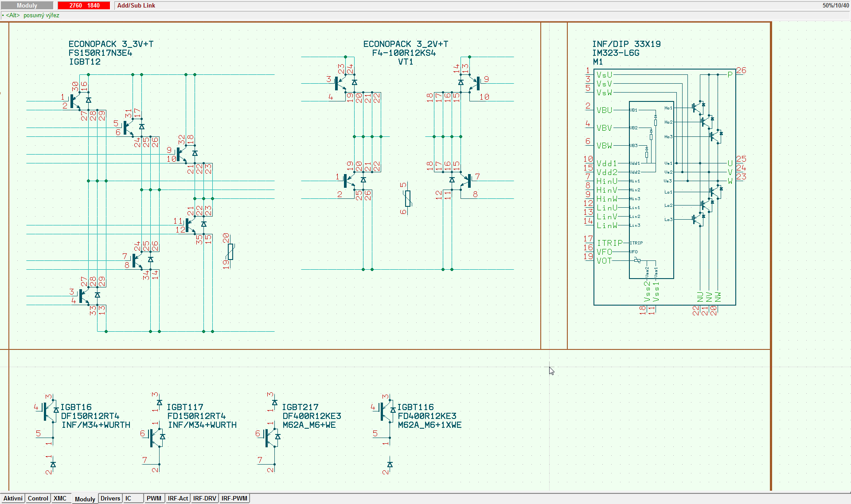Select the IGBT12 reference label
Image resolution: width=851 pixels, height=504 pixels.
point(85,62)
